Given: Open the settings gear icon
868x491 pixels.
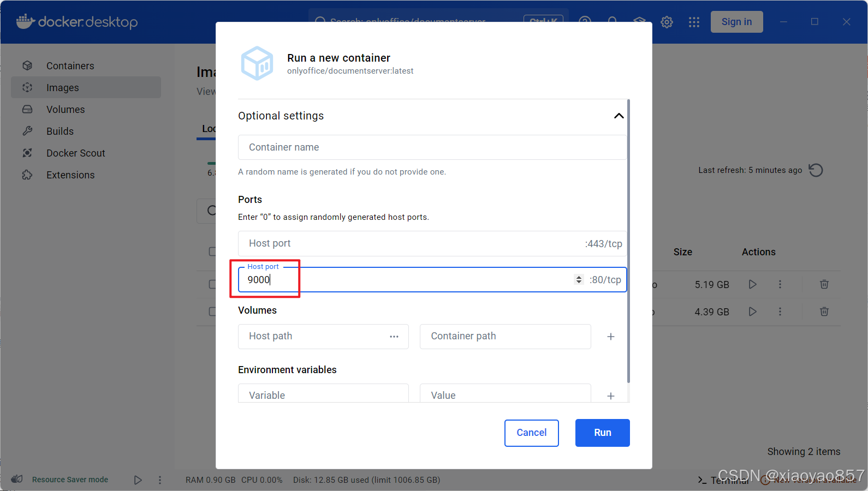Looking at the screenshot, I should (667, 22).
